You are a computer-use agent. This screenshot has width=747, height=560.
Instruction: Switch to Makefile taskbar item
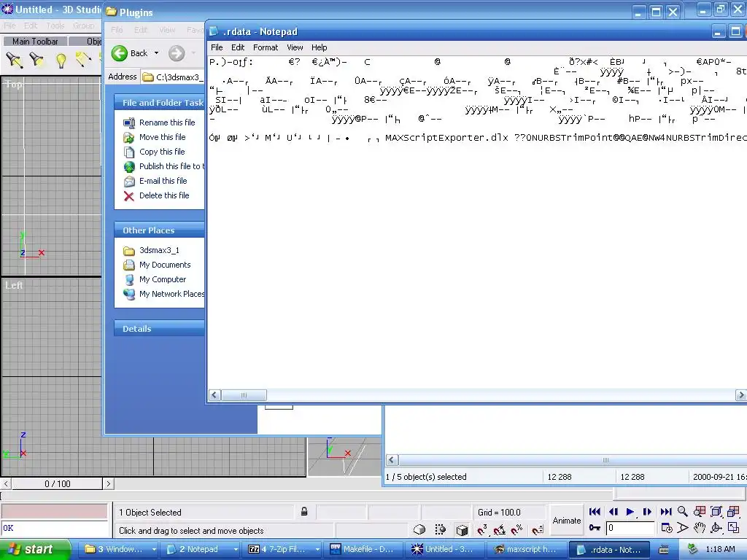365,550
